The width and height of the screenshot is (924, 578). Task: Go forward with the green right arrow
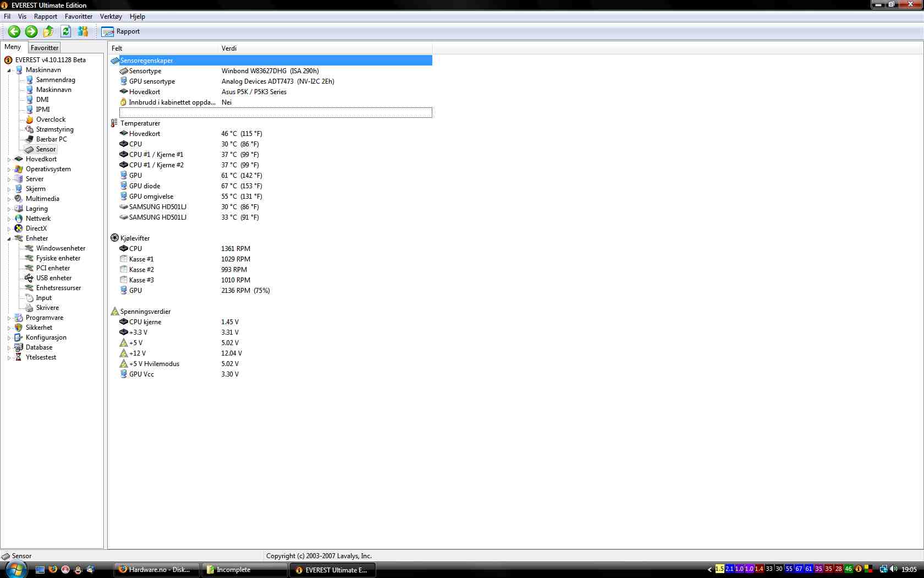pos(31,31)
